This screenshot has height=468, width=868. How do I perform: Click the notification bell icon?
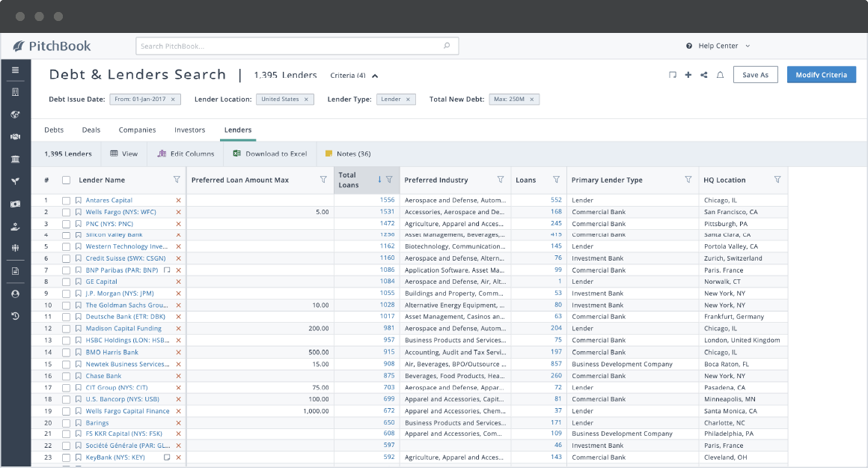point(720,75)
